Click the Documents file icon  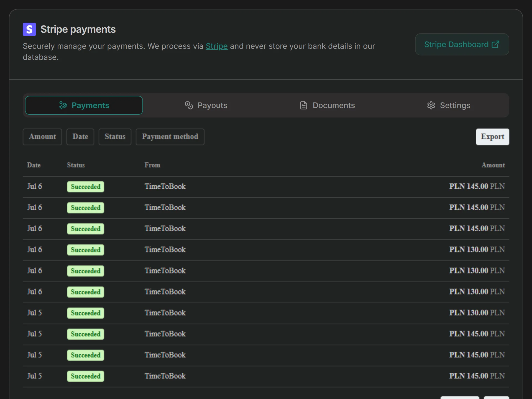304,105
